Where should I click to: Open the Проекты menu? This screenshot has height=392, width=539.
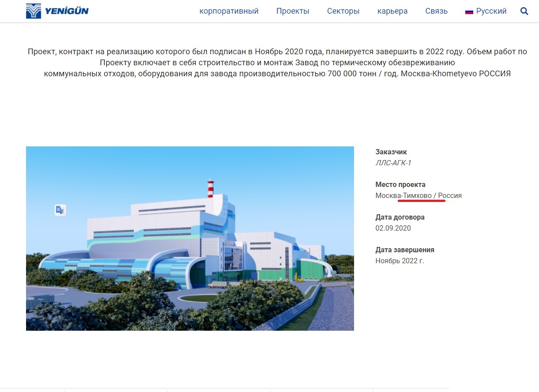click(x=293, y=11)
